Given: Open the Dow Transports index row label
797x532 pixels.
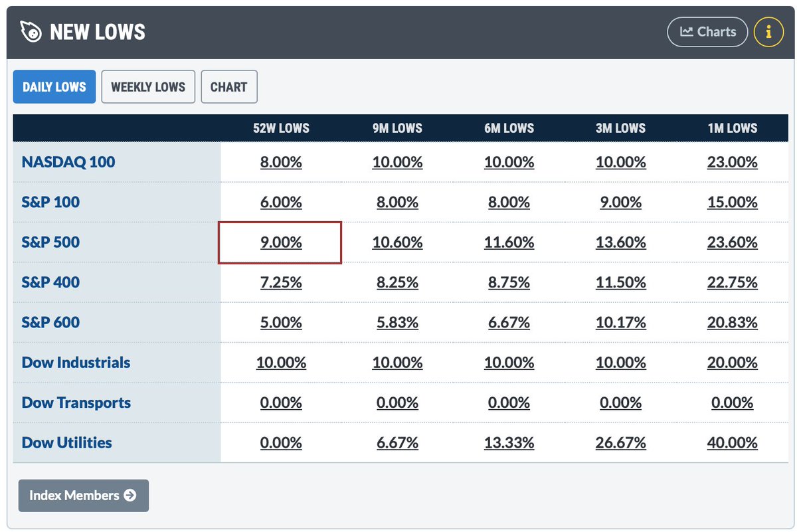Looking at the screenshot, I should (76, 402).
